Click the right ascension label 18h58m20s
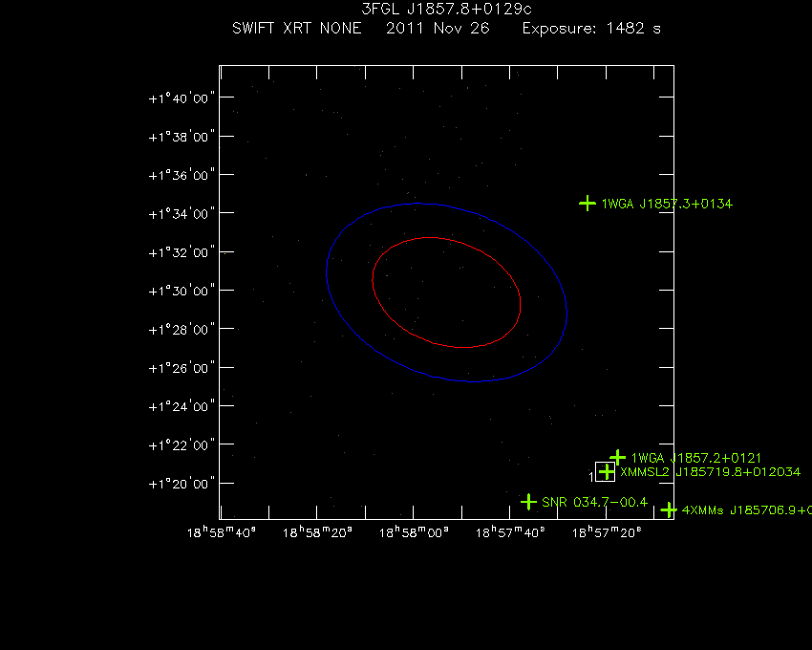This screenshot has width=812, height=650. pos(317,531)
